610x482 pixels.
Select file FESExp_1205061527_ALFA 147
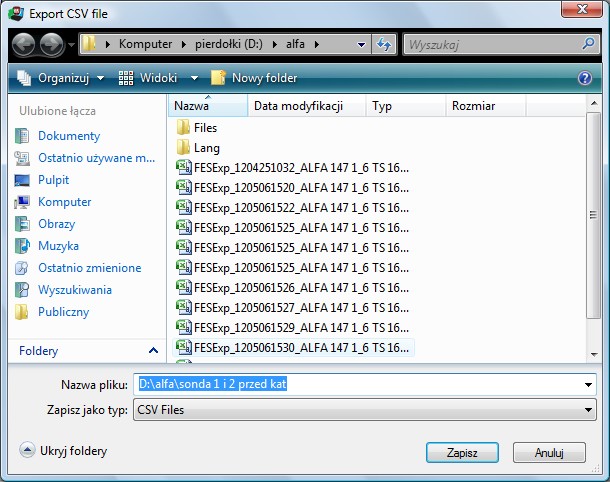tap(293, 308)
